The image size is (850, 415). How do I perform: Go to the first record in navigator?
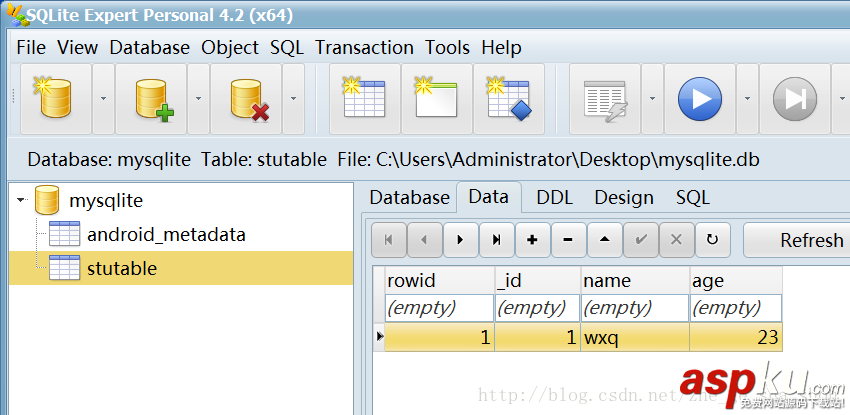point(389,240)
